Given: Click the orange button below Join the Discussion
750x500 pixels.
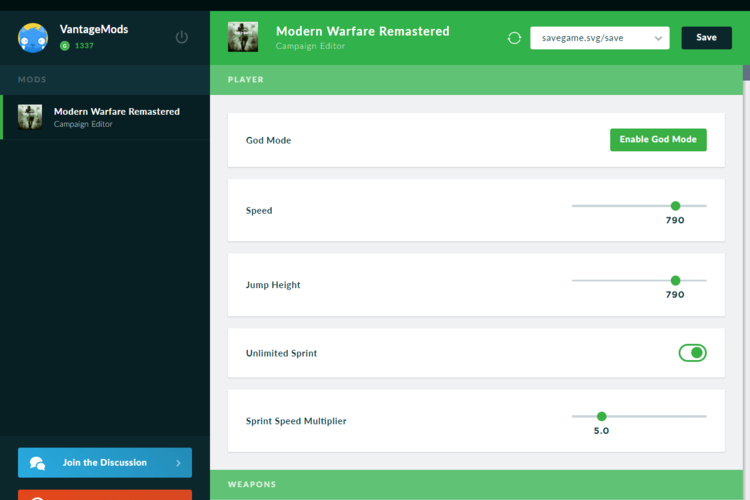Looking at the screenshot, I should click(105, 495).
